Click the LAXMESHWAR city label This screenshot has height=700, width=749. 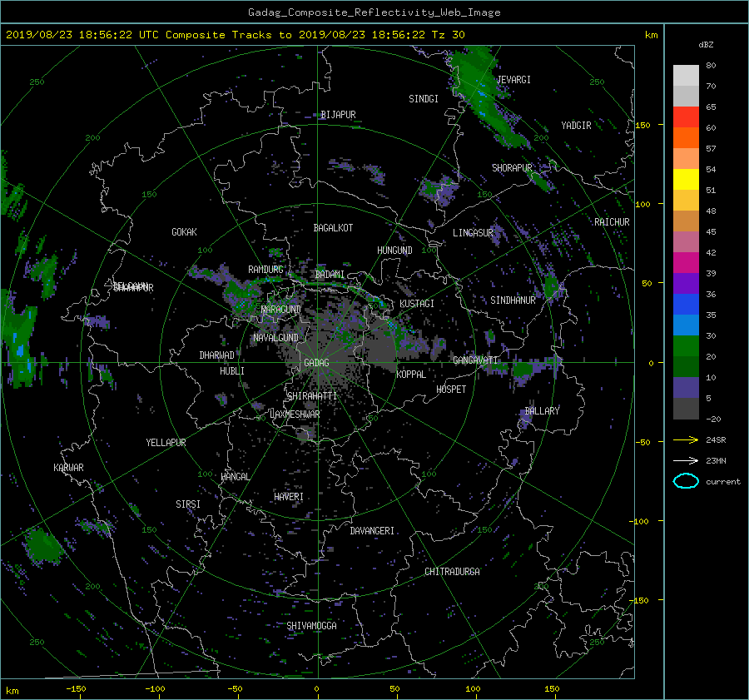coord(295,415)
